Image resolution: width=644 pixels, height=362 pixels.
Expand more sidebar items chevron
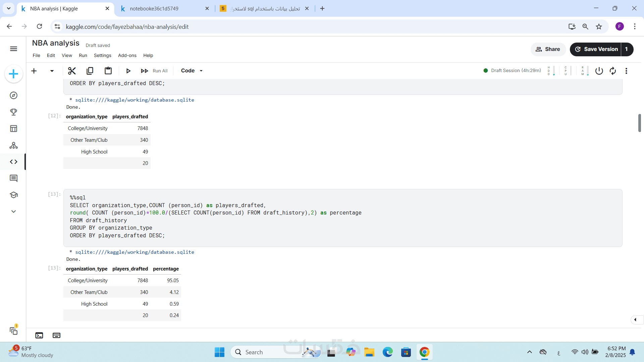[x=13, y=212]
